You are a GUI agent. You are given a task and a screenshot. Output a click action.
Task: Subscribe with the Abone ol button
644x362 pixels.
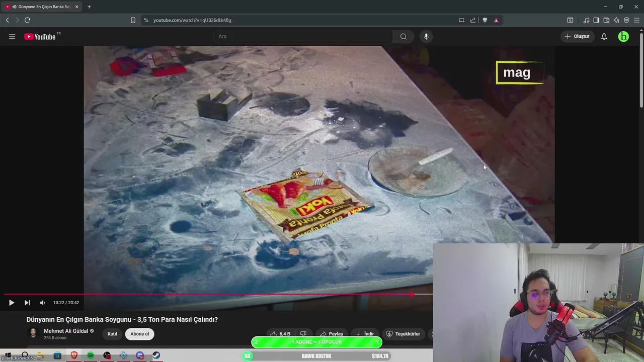point(140,334)
